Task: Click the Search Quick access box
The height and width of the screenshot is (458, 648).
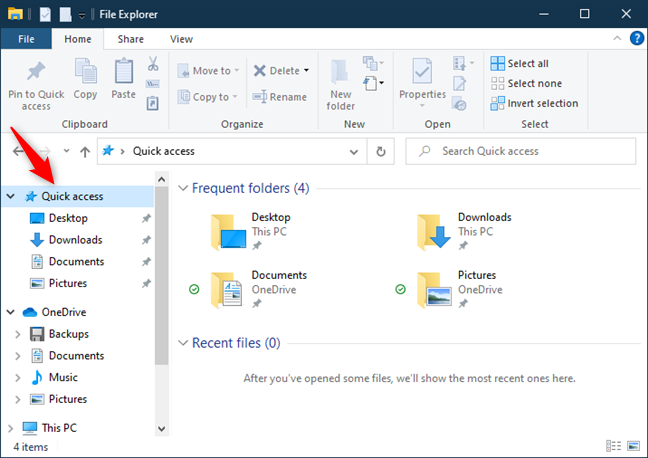Action: tap(521, 151)
